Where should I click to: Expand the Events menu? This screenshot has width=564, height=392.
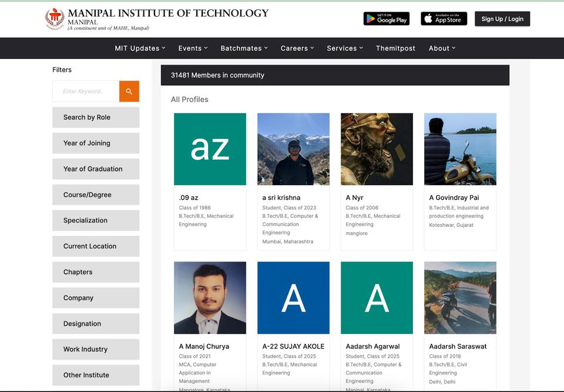click(x=193, y=48)
